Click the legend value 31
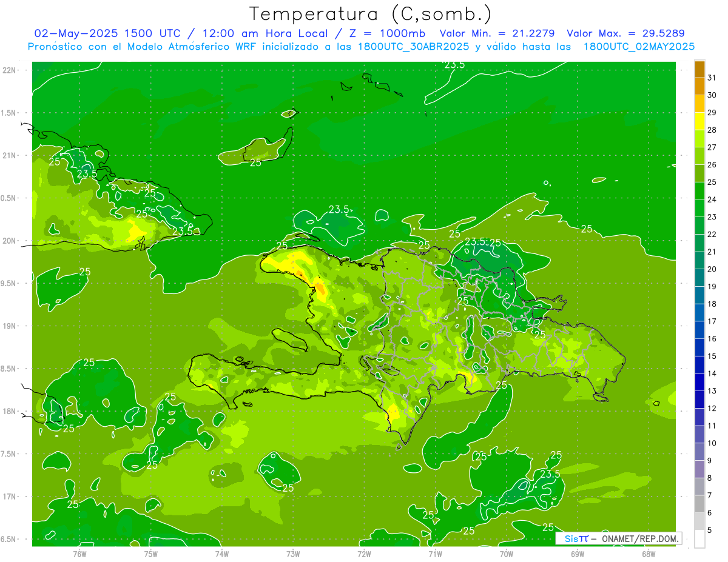This screenshot has height=562, width=728. click(712, 78)
